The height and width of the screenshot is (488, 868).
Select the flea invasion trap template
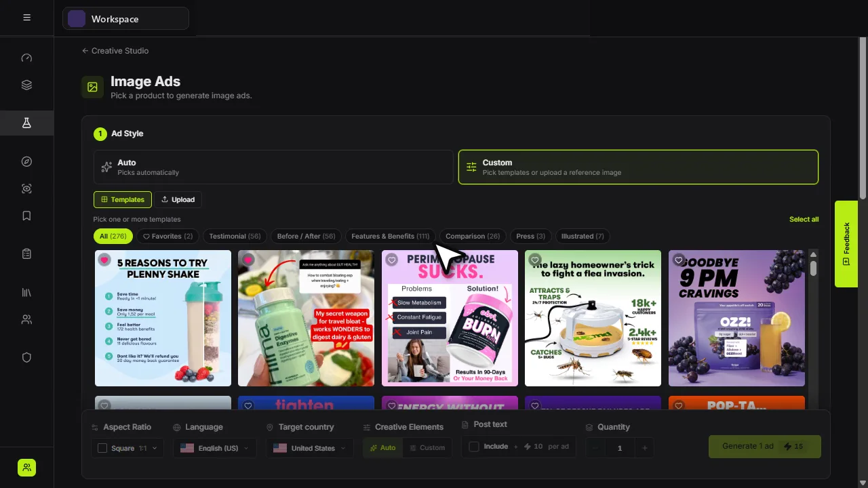[593, 319]
